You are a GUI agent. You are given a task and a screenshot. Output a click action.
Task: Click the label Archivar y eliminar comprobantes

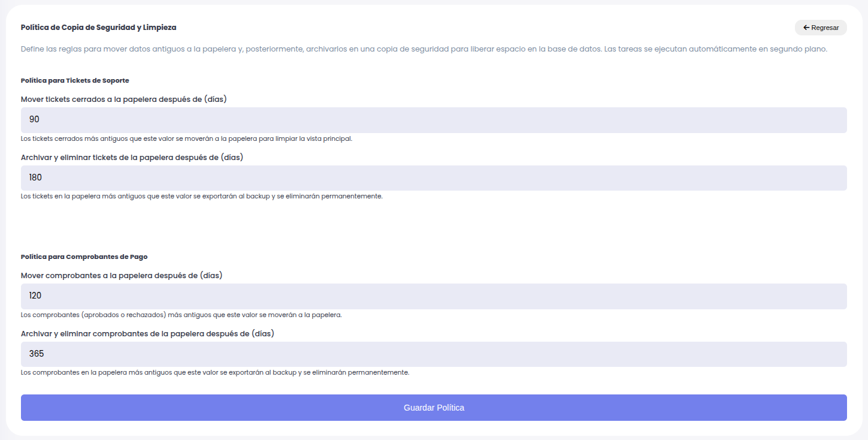pyautogui.click(x=147, y=333)
